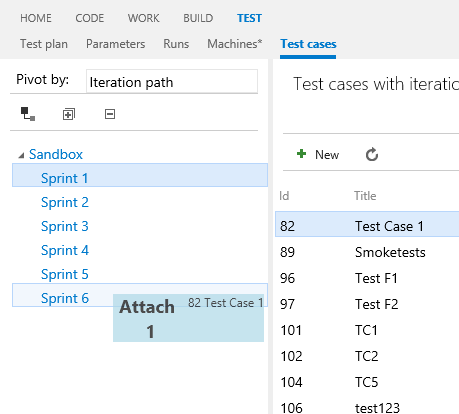This screenshot has width=459, height=414.
Task: Select the Sprint 5 iteration
Action: click(65, 274)
